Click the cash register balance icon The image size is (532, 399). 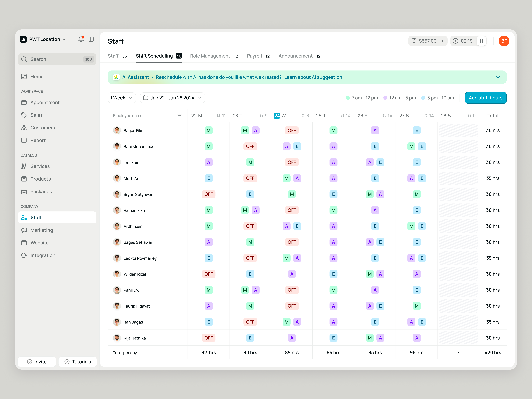tap(414, 41)
